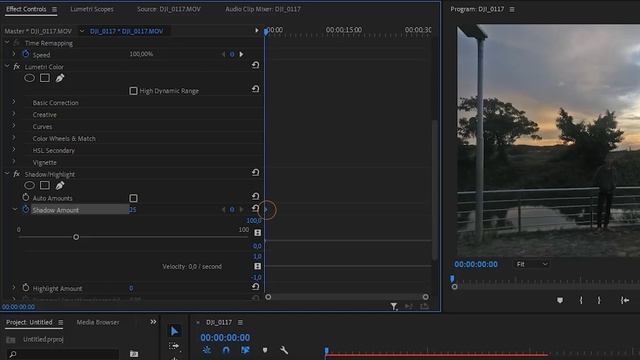Image resolution: width=640 pixels, height=360 pixels.
Task: Toggle show/hide timeline view arrow
Action: tap(257, 30)
